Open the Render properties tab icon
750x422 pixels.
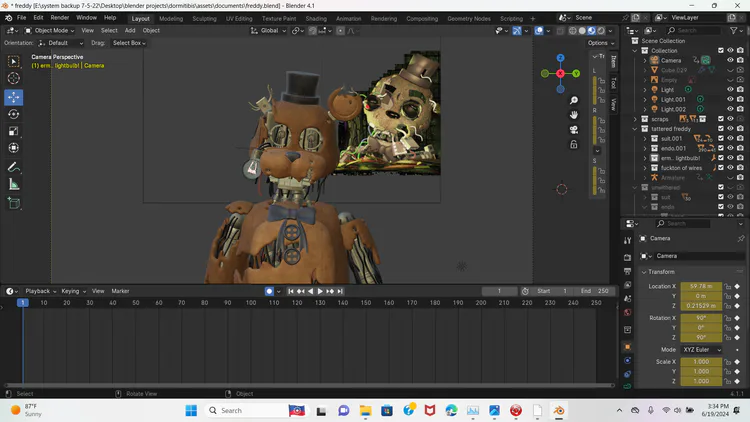(628, 257)
